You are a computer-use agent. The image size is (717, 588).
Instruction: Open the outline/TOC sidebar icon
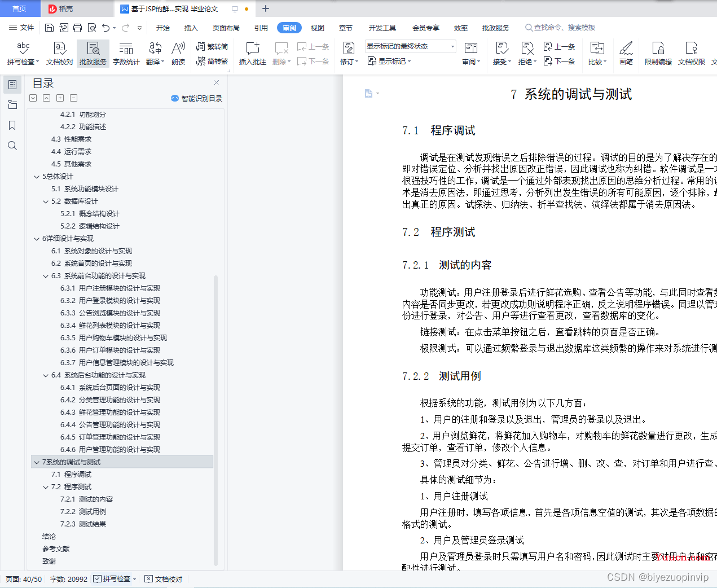pyautogui.click(x=12, y=85)
